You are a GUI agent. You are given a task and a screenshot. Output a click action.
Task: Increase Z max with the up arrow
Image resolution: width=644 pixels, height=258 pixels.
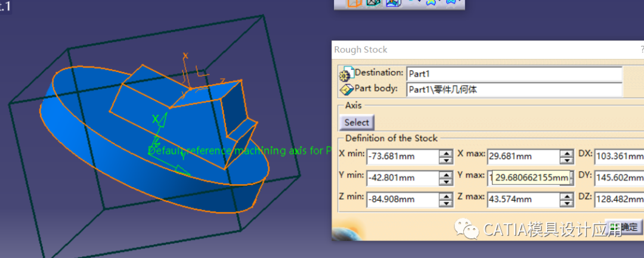pos(567,196)
